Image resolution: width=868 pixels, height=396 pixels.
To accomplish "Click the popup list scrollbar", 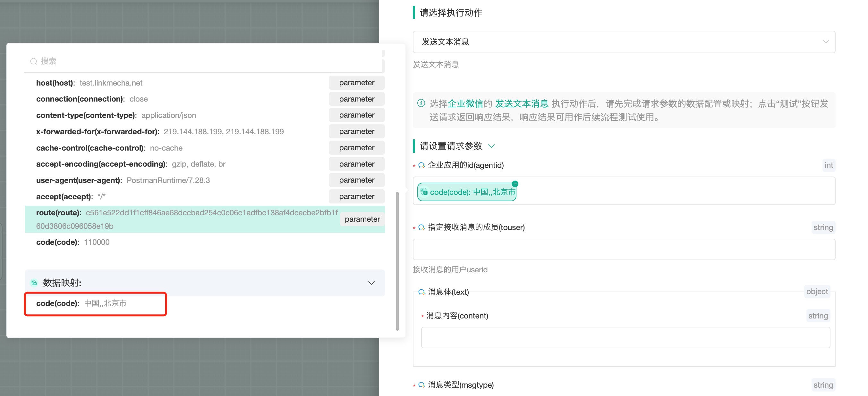I will pyautogui.click(x=397, y=261).
